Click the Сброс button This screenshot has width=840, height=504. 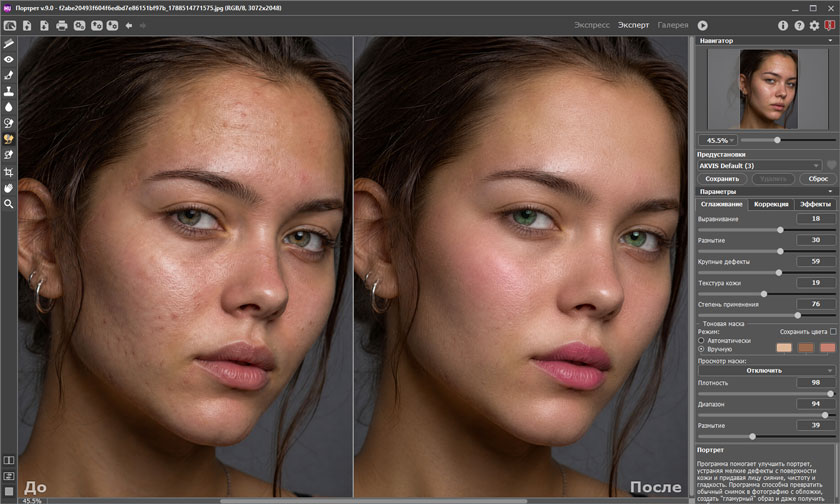[x=818, y=179]
